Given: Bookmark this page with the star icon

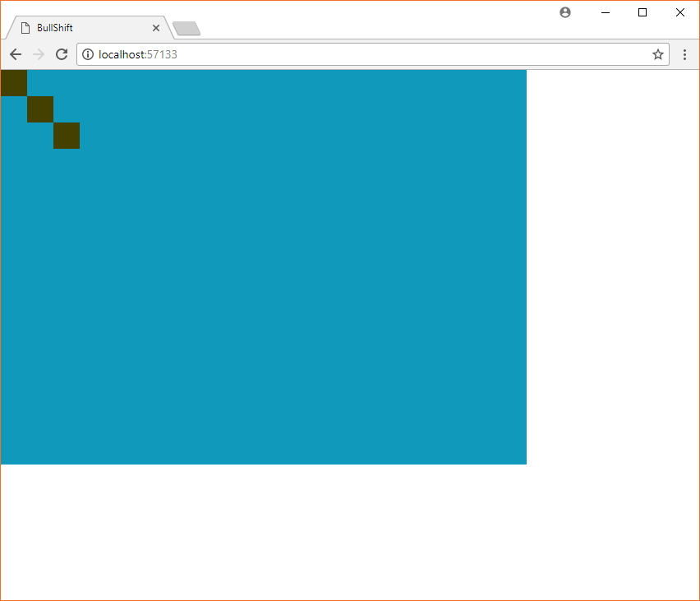Looking at the screenshot, I should pyautogui.click(x=657, y=54).
